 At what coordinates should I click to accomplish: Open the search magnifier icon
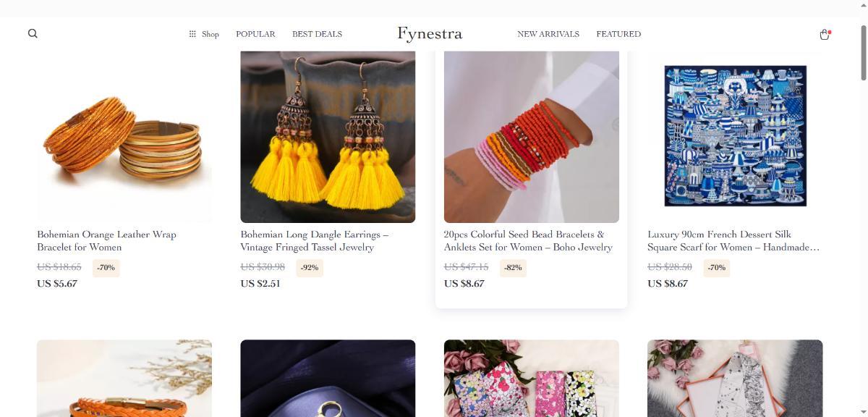coord(33,34)
